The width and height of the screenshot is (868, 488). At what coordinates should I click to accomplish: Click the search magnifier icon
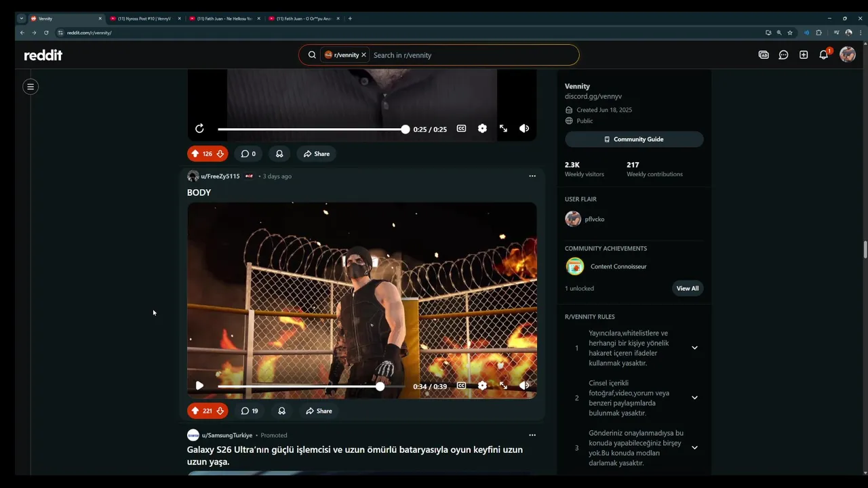312,55
